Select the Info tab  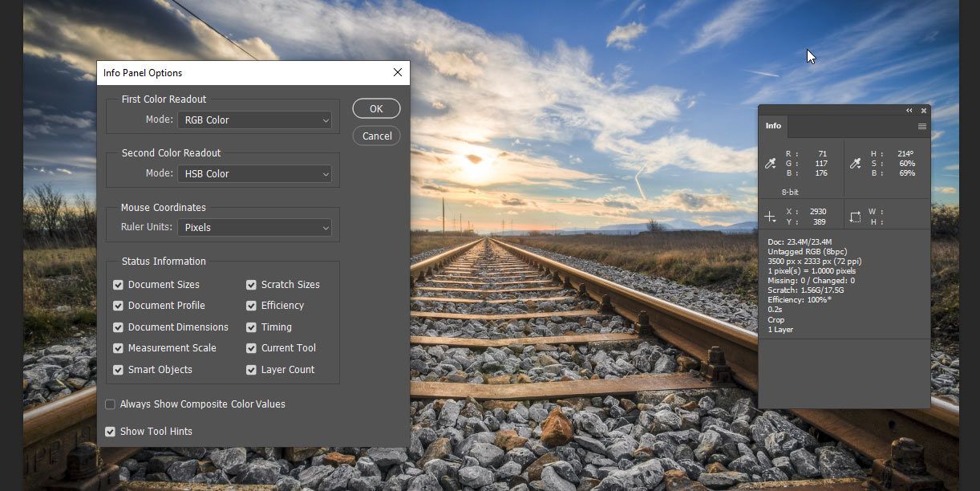click(x=773, y=126)
